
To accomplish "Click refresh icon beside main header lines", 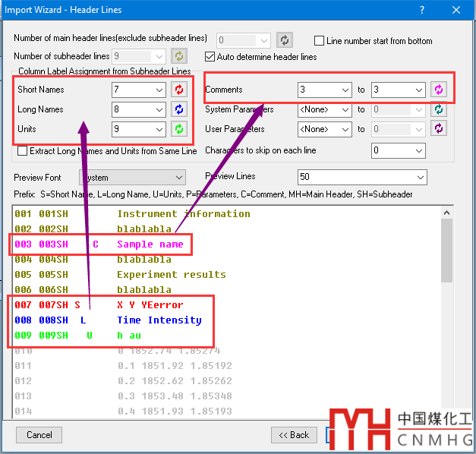I will (x=284, y=40).
